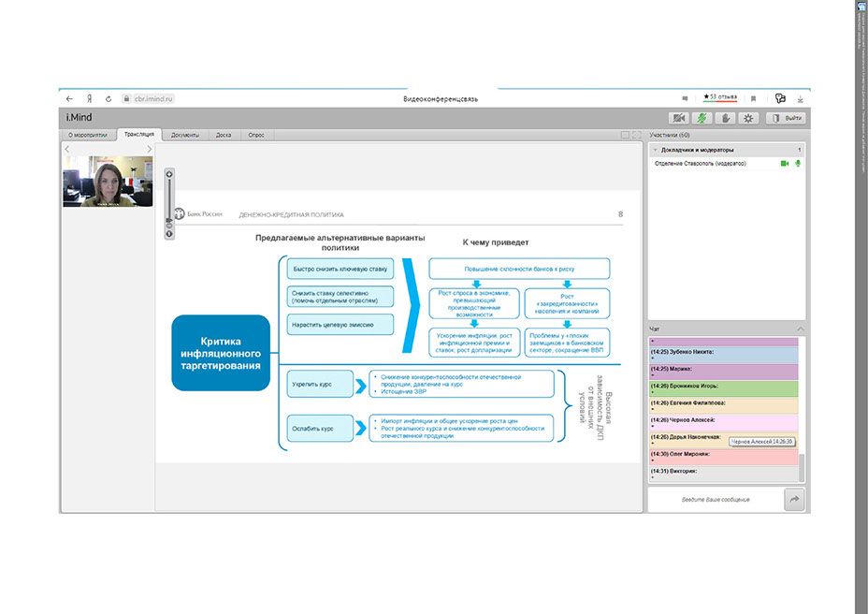Open the Доска whiteboard tab
The height and width of the screenshot is (614, 868).
point(223,135)
